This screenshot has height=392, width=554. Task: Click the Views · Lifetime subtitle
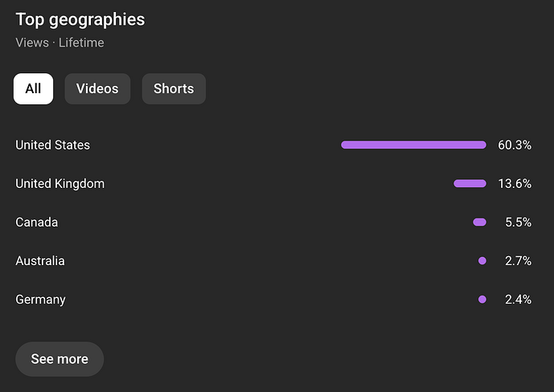point(60,43)
